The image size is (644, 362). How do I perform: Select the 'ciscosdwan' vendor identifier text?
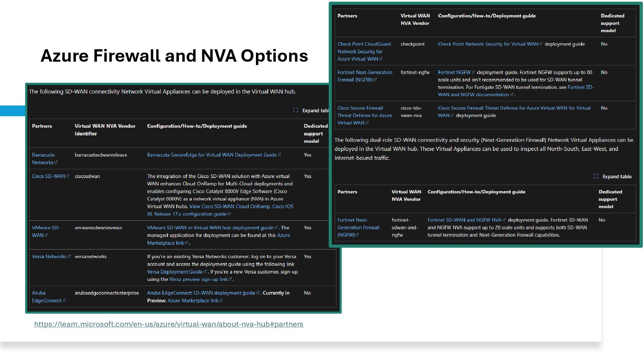[87, 176]
